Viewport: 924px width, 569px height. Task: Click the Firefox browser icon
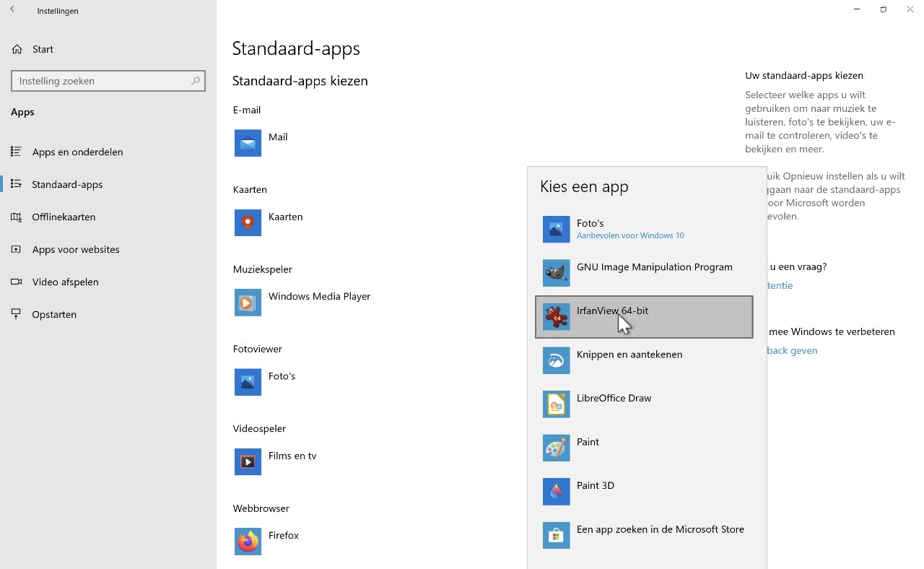248,542
